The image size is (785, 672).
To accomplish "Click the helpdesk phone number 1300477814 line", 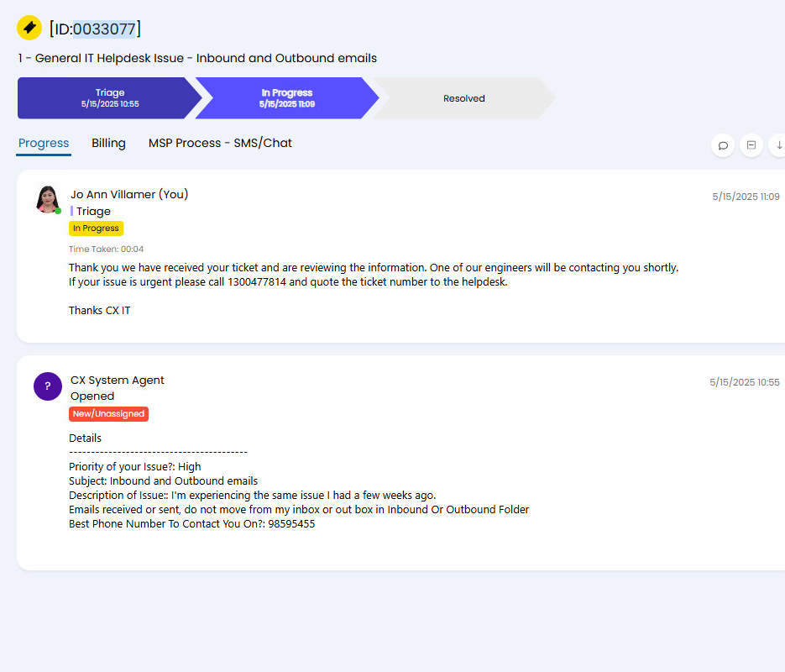I will coord(288,282).
